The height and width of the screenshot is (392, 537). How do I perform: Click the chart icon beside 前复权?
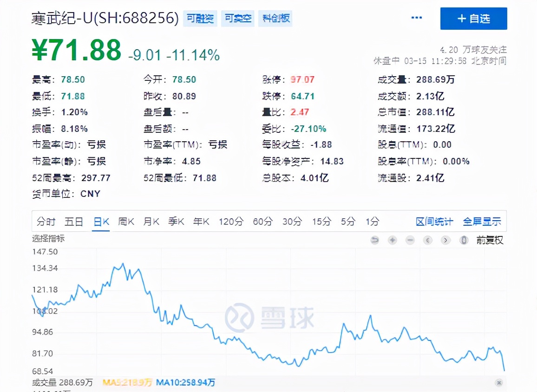tap(464, 240)
